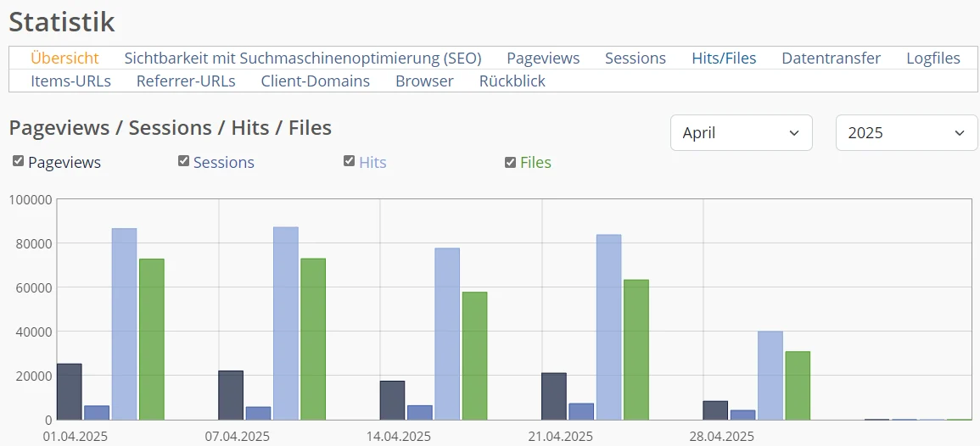This screenshot has height=446, width=980.
Task: Click the Files bar for 21.04.2025
Action: pyautogui.click(x=636, y=350)
